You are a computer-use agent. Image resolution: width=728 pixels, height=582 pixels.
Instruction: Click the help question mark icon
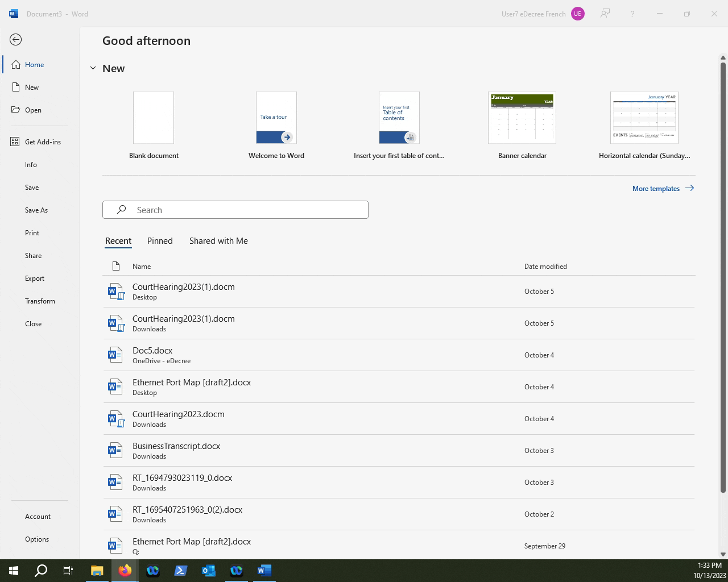pyautogui.click(x=632, y=14)
